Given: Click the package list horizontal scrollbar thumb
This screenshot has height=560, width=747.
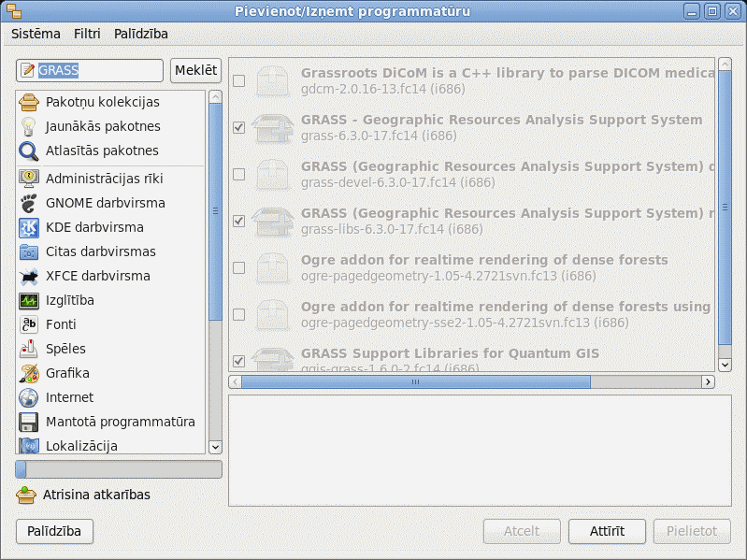Looking at the screenshot, I should coord(416,382).
